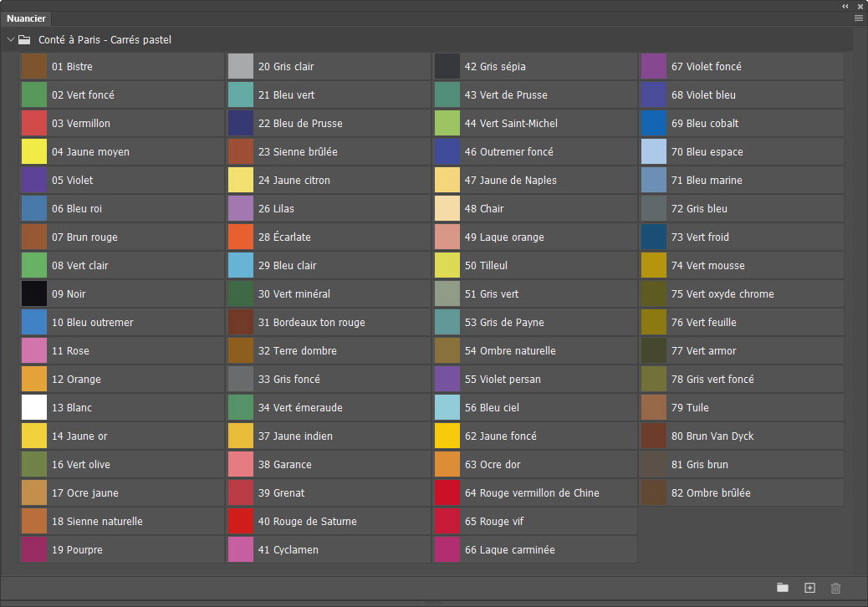The height and width of the screenshot is (607, 868).
Task: Click the folder icon beside Conté à Paris
Action: coord(24,39)
